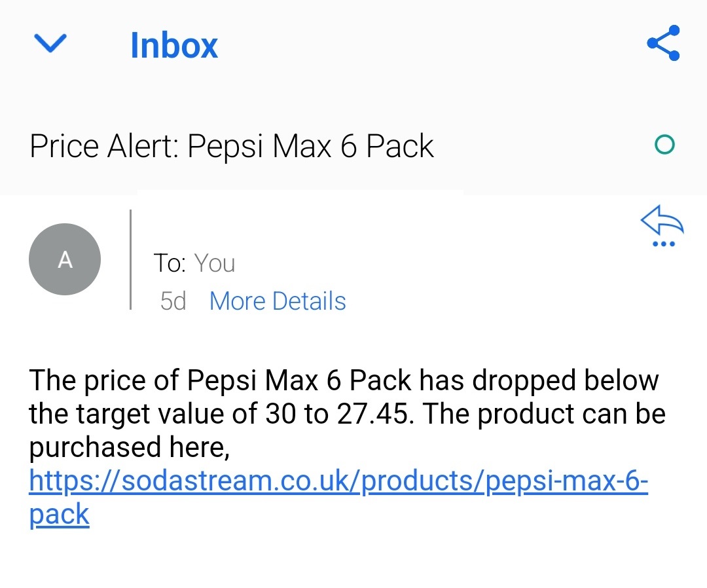Expand More Details of the message
Screen dimensions: 707x588
point(278,301)
